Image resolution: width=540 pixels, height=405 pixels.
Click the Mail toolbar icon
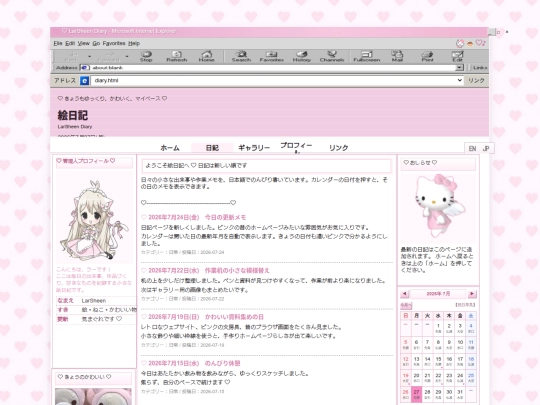pyautogui.click(x=397, y=56)
